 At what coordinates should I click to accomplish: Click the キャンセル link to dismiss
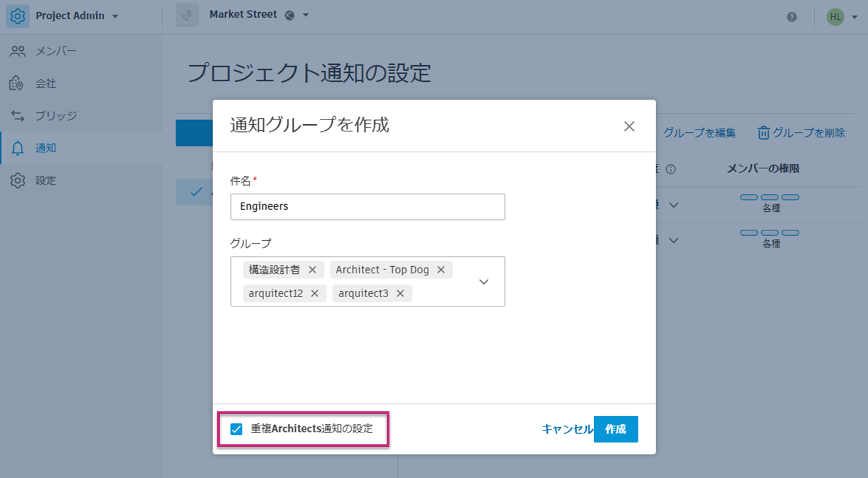[x=566, y=428]
